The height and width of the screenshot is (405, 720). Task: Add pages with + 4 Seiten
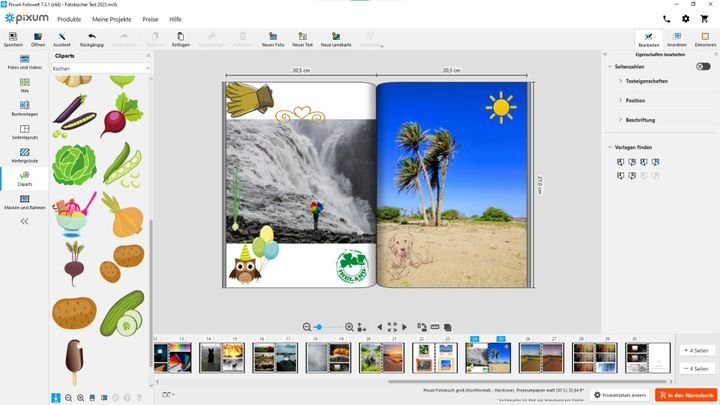pos(697,350)
